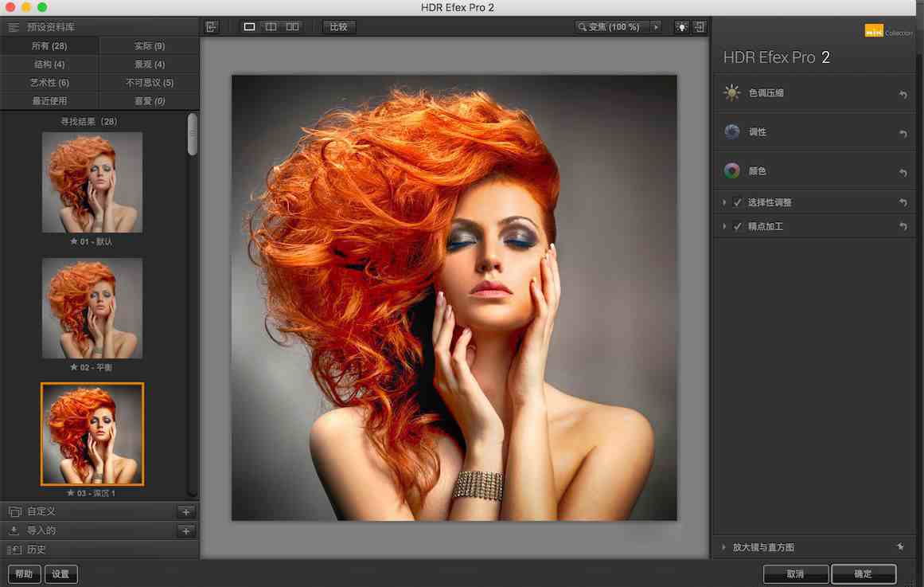Click the 导入的 imported presets icon
The width and height of the screenshot is (924, 587).
tap(15, 530)
